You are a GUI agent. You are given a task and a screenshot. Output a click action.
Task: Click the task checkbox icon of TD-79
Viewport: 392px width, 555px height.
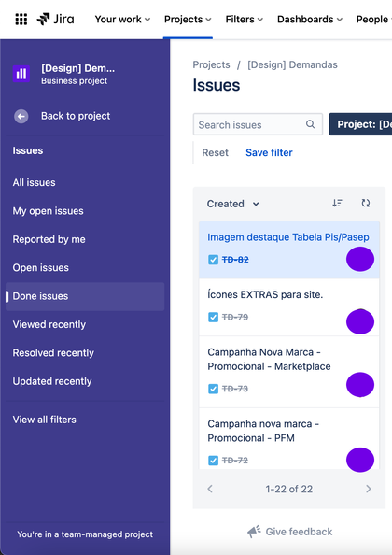[x=213, y=317]
